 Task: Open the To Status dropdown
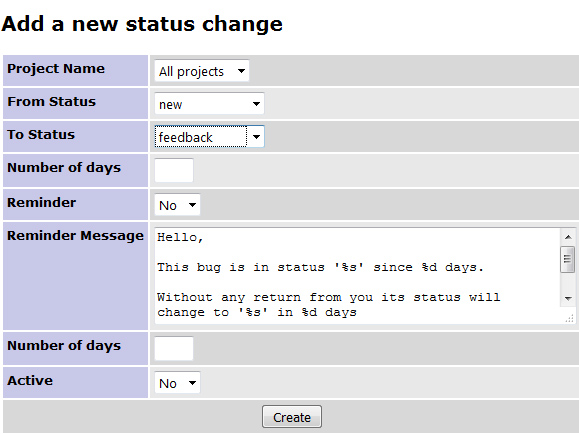(209, 137)
